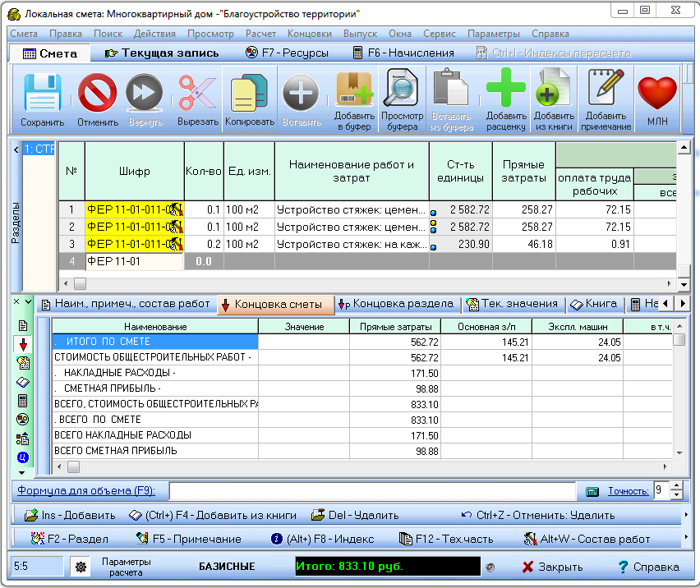Click Формула для объема (F9) link
Viewport: 700px width, 588px height.
pyautogui.click(x=86, y=491)
